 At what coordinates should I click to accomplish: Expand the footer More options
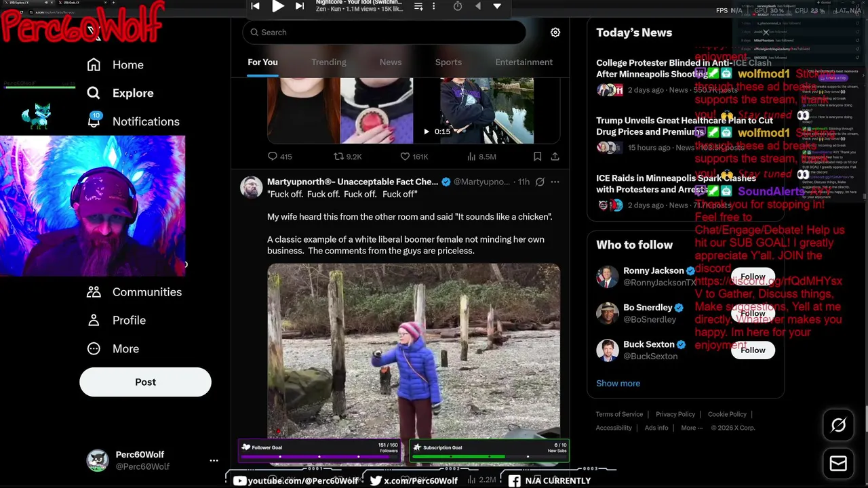coord(692,428)
